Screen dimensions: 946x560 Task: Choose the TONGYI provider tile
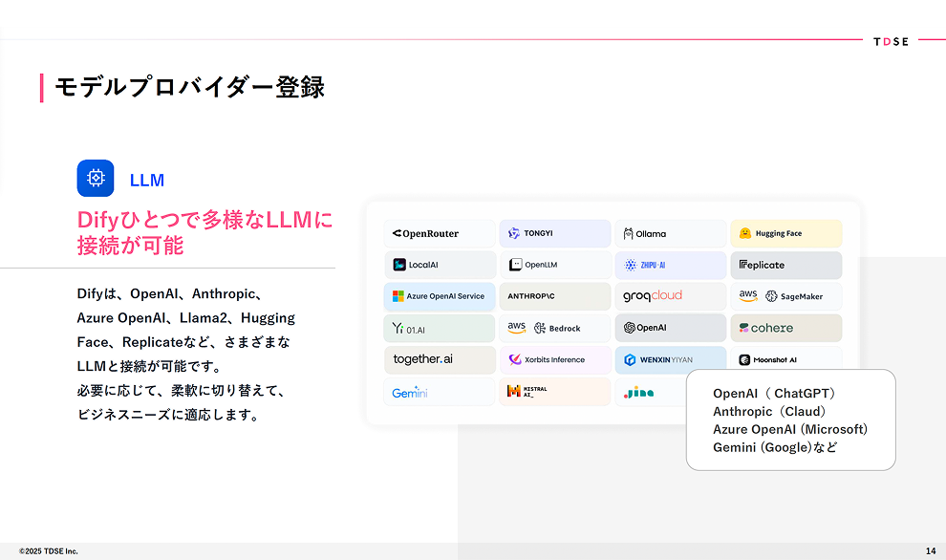554,233
